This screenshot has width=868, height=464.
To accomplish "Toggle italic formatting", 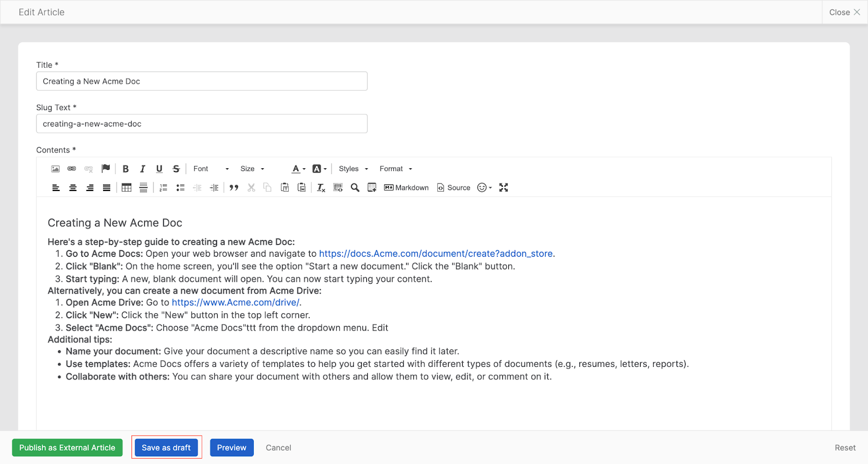I will tap(143, 169).
